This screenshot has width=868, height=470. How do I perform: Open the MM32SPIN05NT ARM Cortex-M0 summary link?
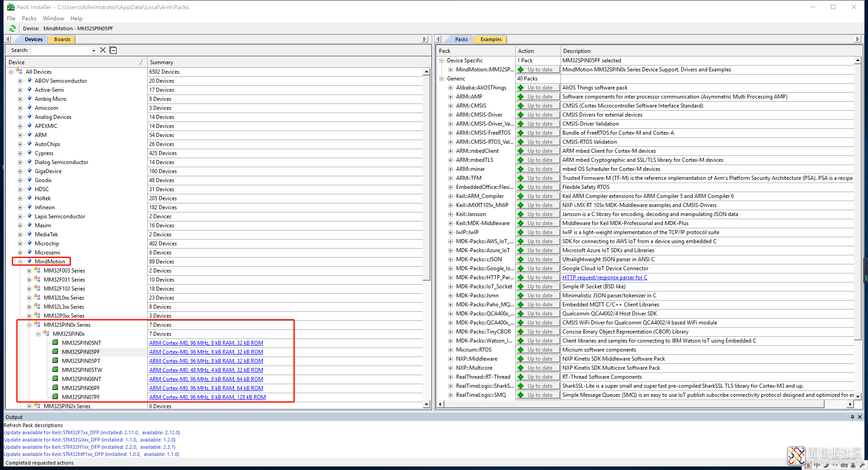point(206,343)
